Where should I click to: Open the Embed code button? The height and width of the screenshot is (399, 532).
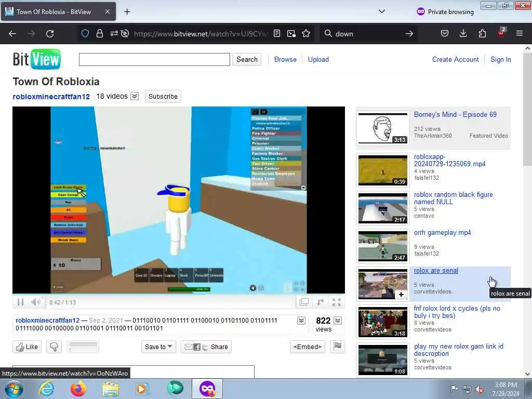coord(308,347)
